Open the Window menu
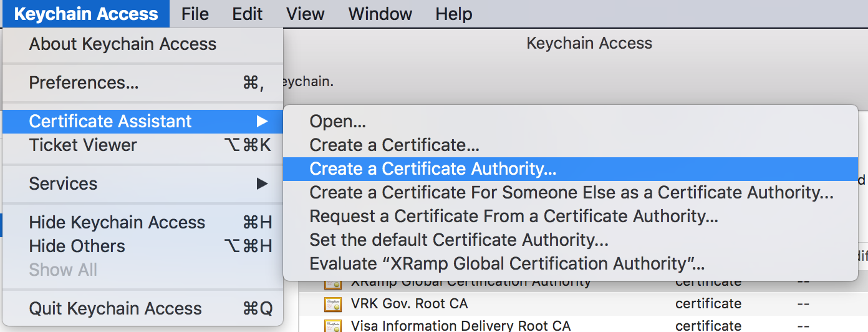The image size is (868, 332). pyautogui.click(x=380, y=14)
